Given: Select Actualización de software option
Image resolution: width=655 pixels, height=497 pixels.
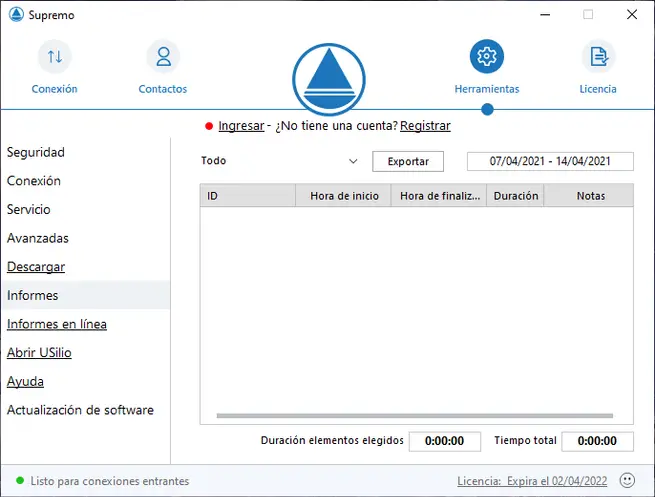Looking at the screenshot, I should click(81, 411).
